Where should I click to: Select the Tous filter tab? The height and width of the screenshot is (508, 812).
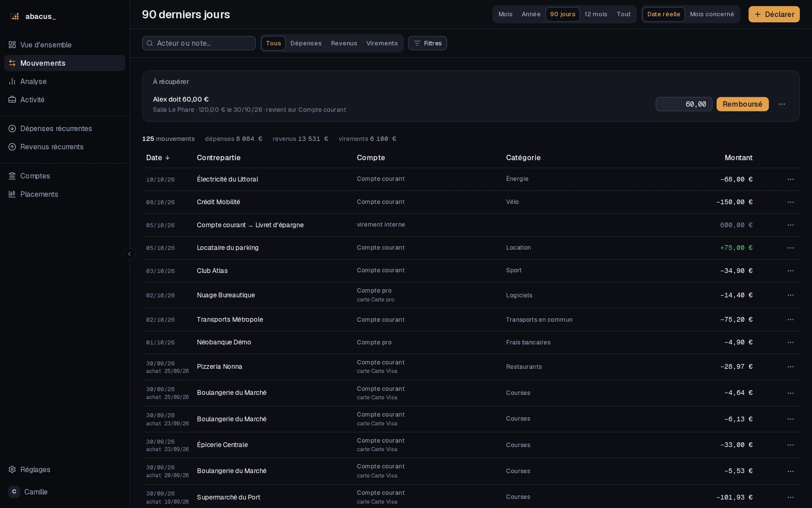pyautogui.click(x=273, y=43)
